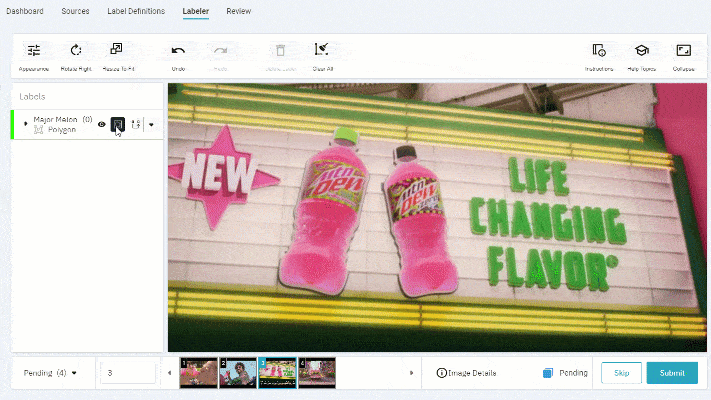Activate the Major Melon polygon drawing tool

coord(117,124)
